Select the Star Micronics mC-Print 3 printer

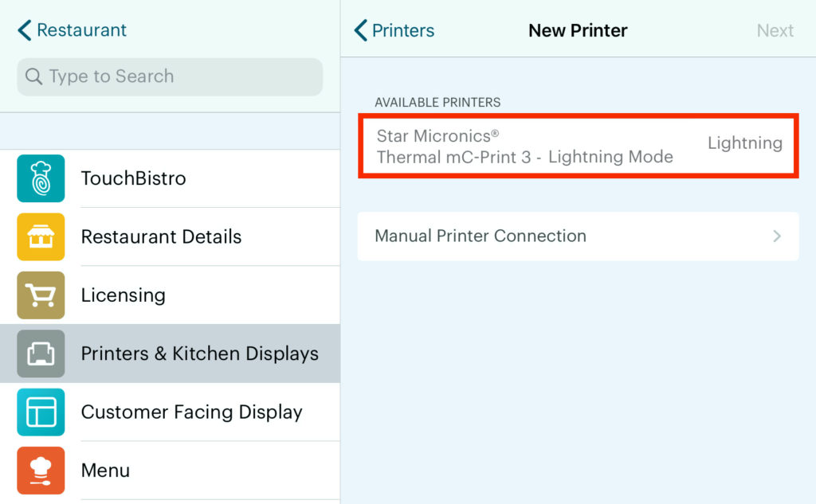point(578,147)
